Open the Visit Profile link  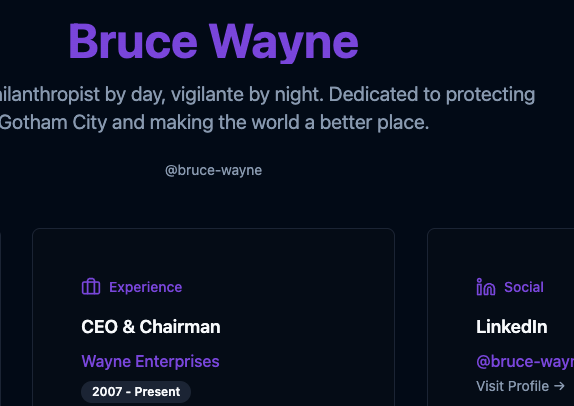(520, 386)
